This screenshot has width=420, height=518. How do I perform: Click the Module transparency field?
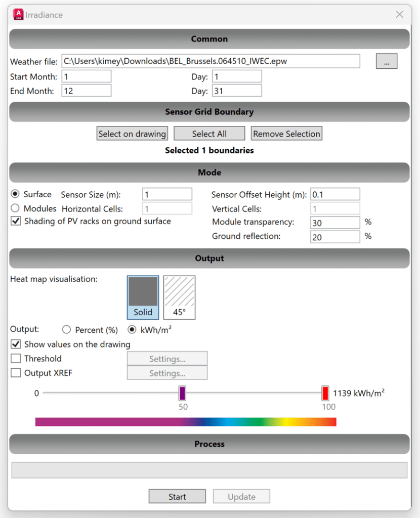[x=335, y=223]
